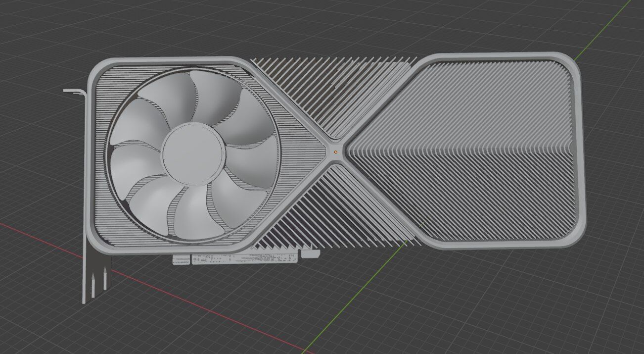Select the small connector tab beside PCIe strip
Screen dimensions: 644x354
tap(310, 254)
